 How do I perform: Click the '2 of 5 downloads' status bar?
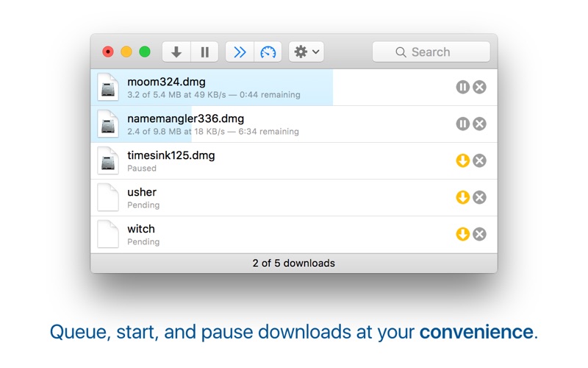pos(293,263)
